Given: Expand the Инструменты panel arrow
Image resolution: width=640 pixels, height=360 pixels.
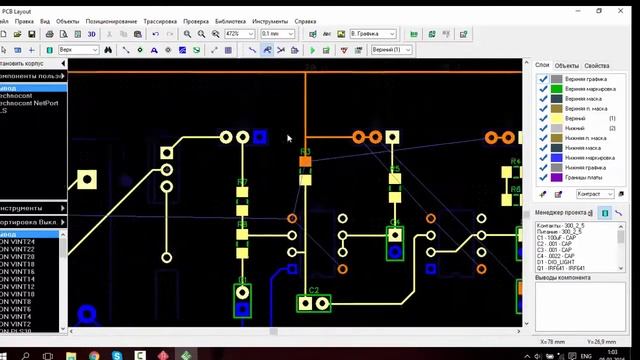Looking at the screenshot, I should (x=62, y=208).
